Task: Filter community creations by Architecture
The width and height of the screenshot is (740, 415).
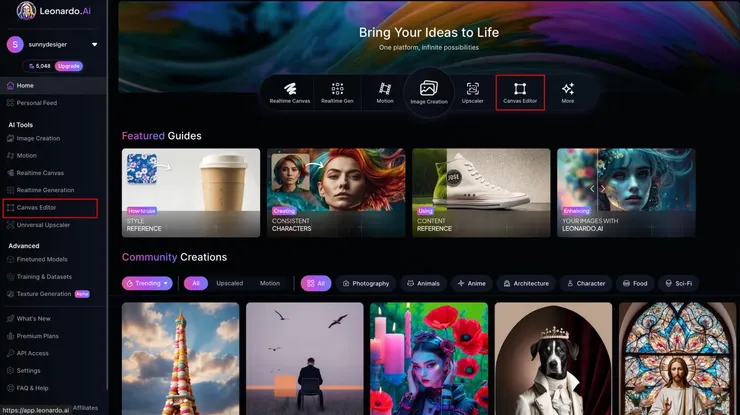Action: pos(526,283)
